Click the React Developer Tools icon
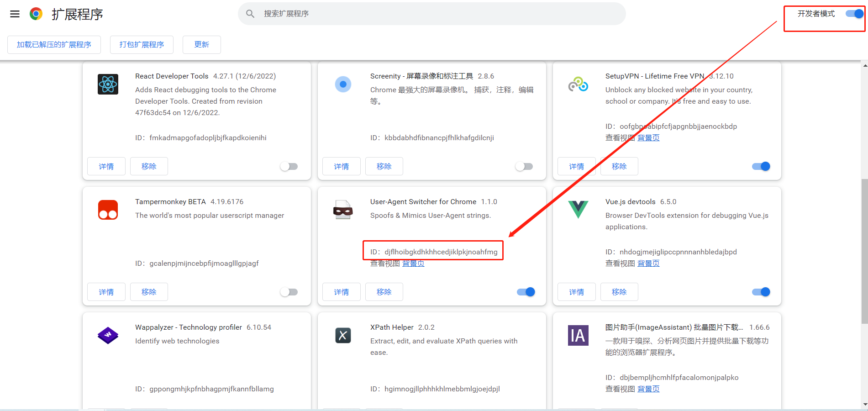The image size is (868, 411). pos(108,84)
